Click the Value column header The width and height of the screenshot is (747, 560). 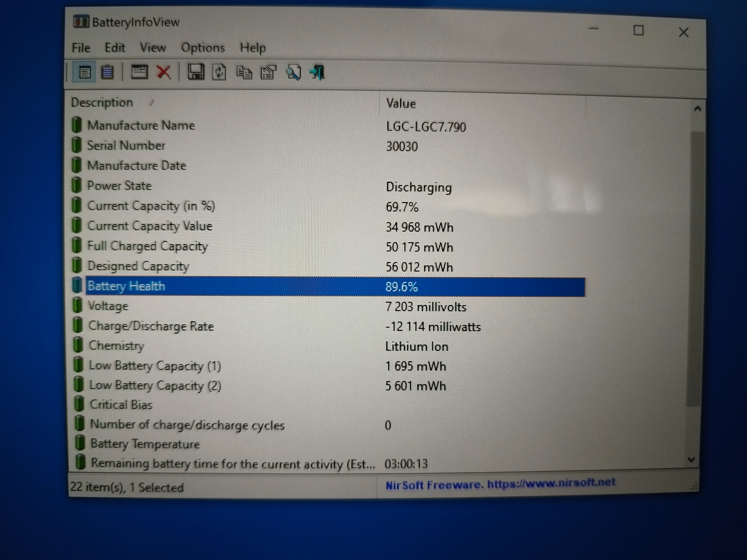point(401,104)
